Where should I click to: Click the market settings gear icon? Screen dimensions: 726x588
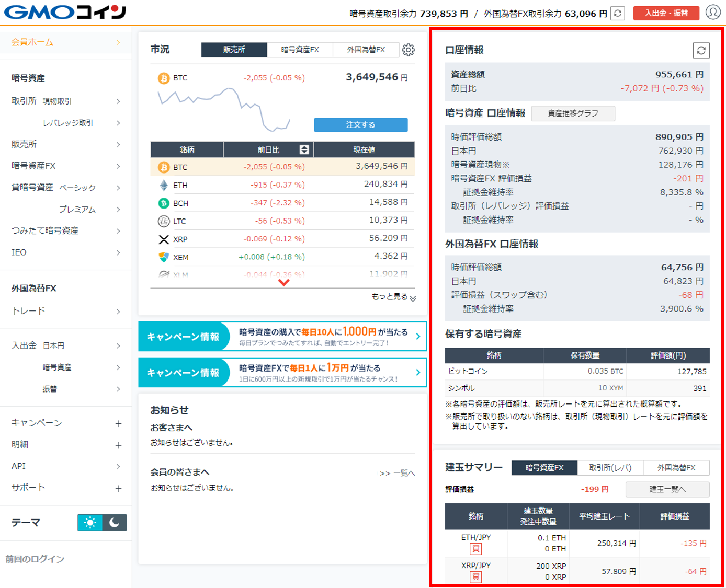pyautogui.click(x=408, y=50)
